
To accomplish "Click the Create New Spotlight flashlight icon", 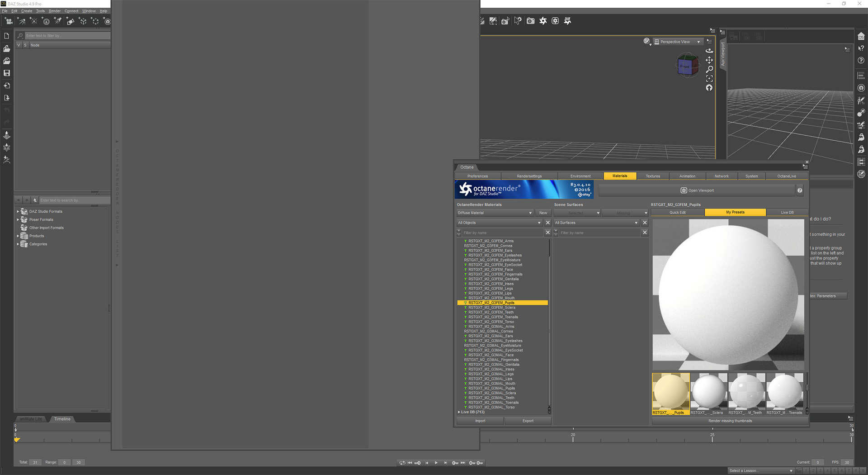I will pos(58,21).
